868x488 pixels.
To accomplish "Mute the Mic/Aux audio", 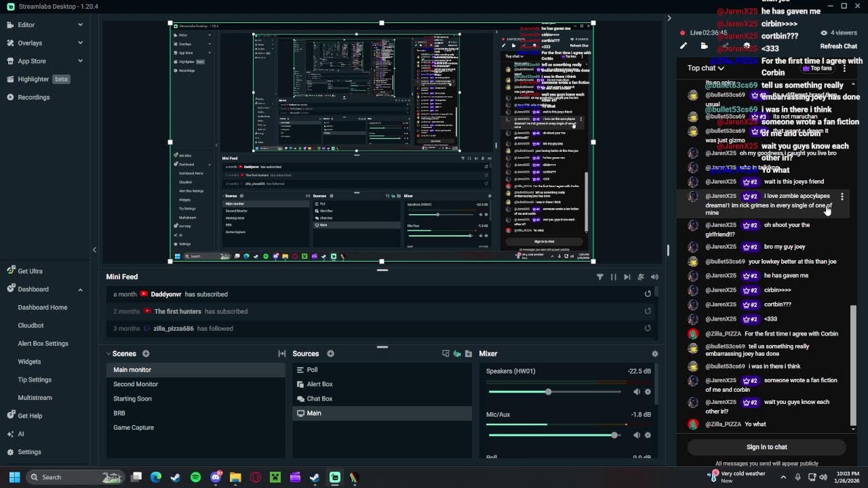I will pos(636,435).
